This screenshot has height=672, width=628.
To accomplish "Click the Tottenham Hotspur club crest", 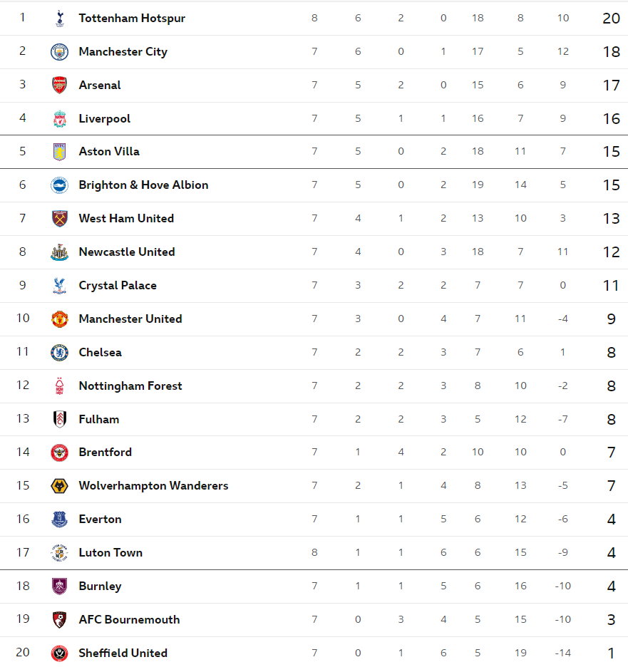I will [x=60, y=19].
